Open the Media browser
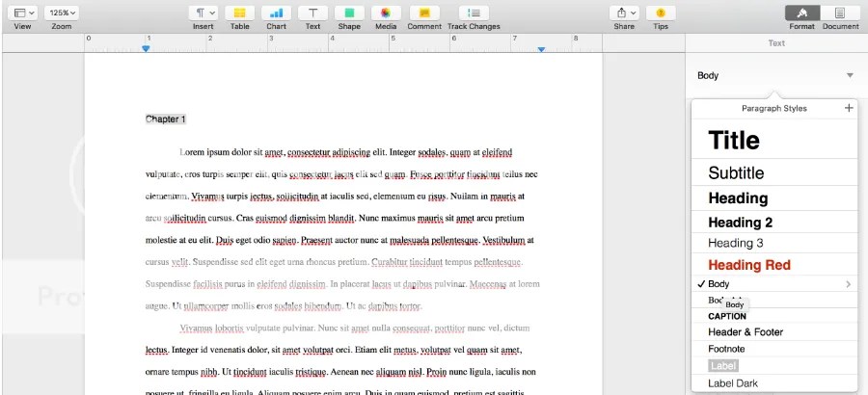 [x=386, y=13]
